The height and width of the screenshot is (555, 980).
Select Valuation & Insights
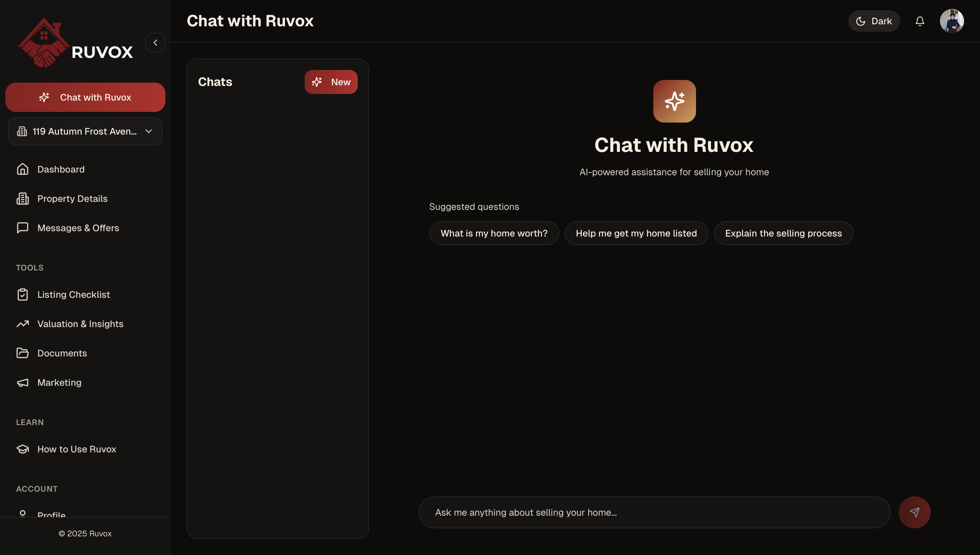[80, 323]
